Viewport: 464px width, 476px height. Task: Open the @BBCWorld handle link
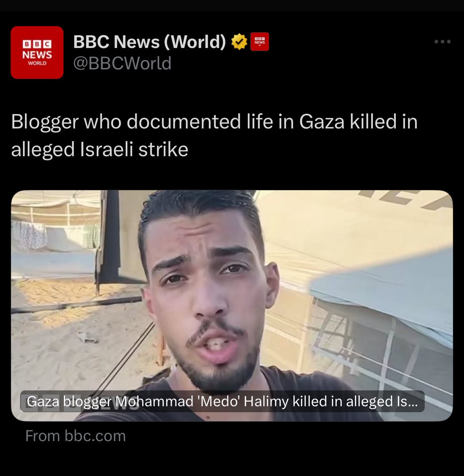click(122, 63)
